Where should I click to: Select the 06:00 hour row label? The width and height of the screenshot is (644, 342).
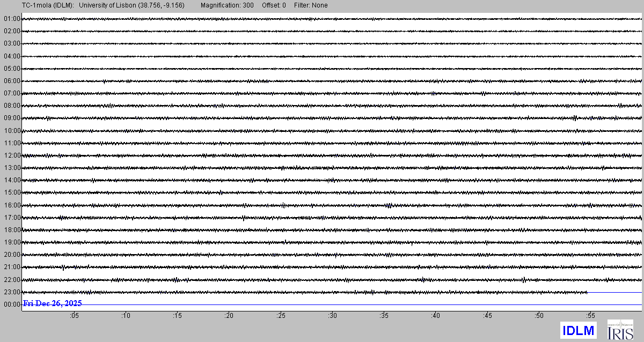coord(11,81)
